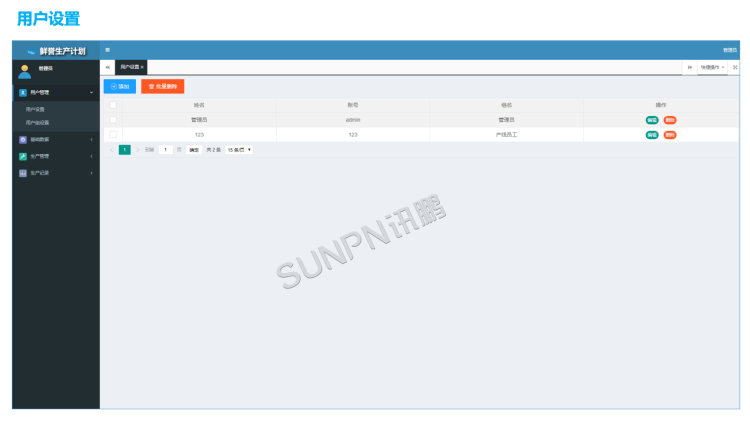Select 用户组设置 in the sidebar submenu
The height and width of the screenshot is (425, 750).
tap(37, 123)
